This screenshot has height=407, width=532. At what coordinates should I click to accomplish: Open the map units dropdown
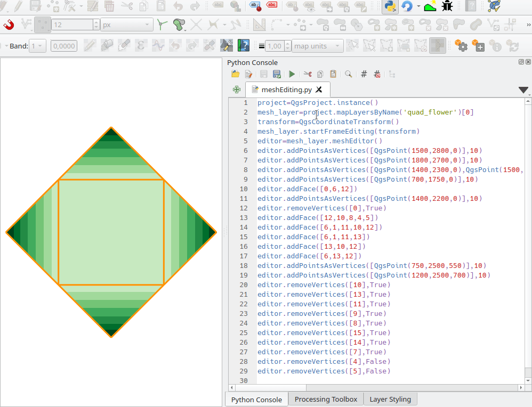317,46
